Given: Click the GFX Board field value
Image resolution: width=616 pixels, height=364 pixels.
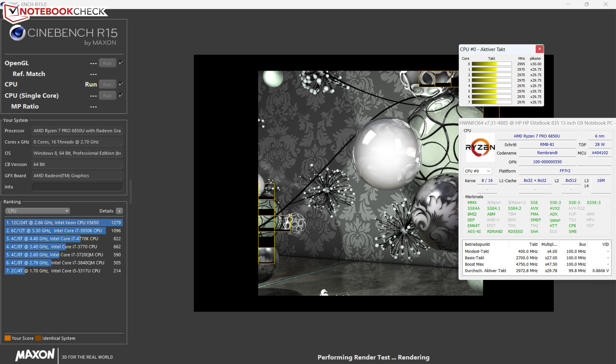Looking at the screenshot, I should click(x=77, y=175).
